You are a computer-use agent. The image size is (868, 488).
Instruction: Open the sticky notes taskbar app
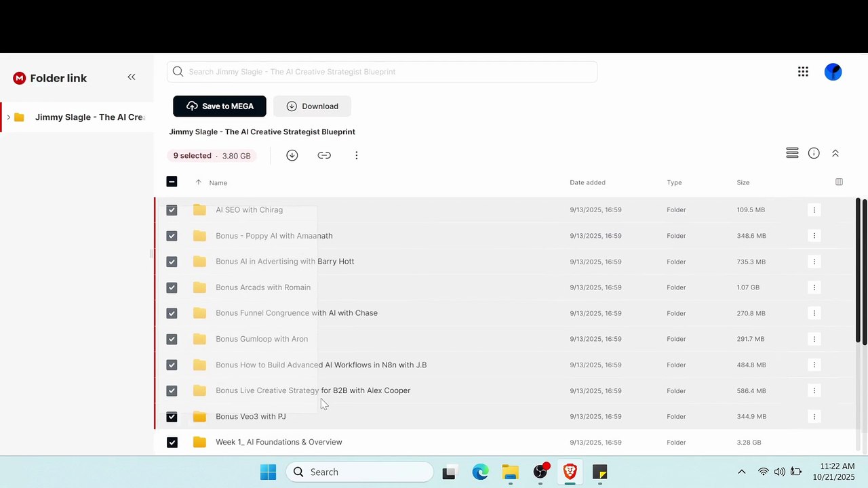[599, 472]
